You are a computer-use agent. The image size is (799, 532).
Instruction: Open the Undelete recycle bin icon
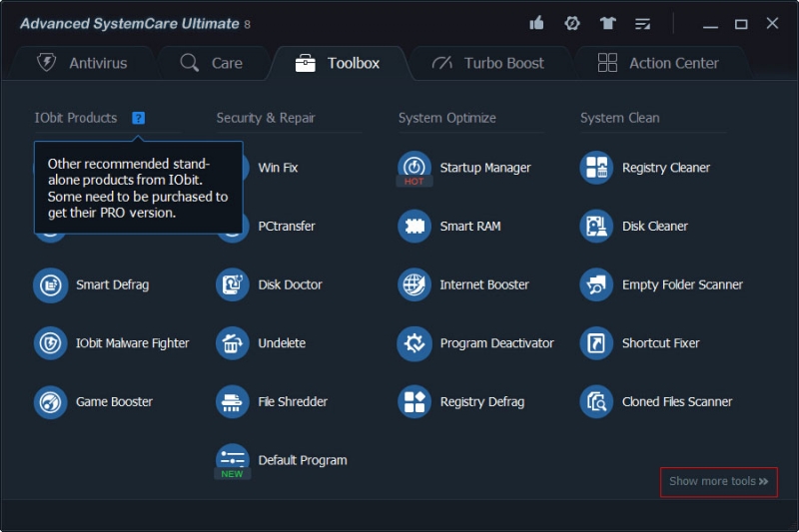(x=233, y=343)
